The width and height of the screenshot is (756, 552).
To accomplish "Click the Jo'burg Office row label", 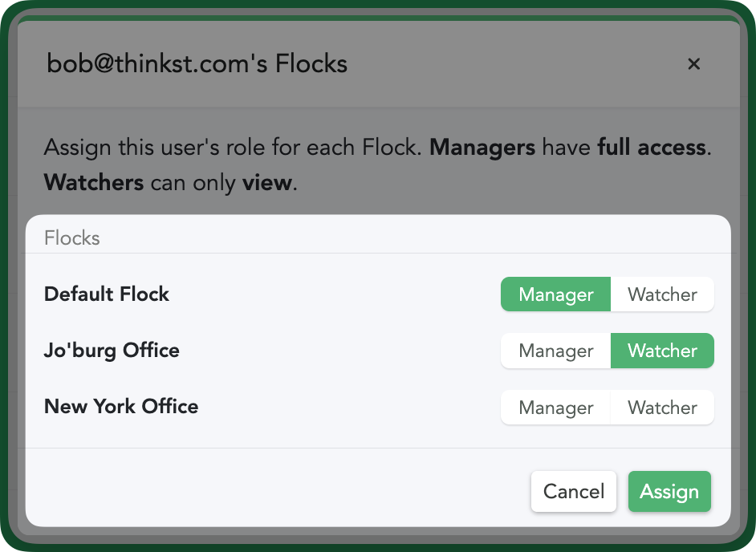I will pyautogui.click(x=112, y=351).
